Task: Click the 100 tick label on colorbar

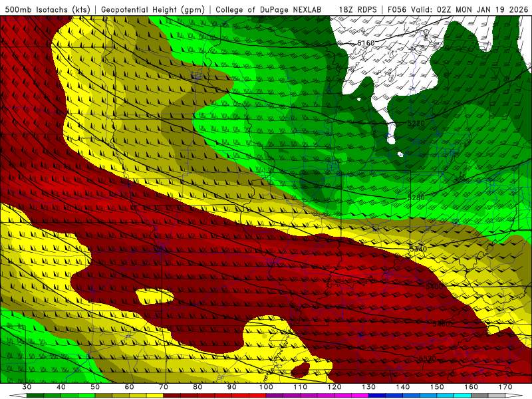Action: 266,387
